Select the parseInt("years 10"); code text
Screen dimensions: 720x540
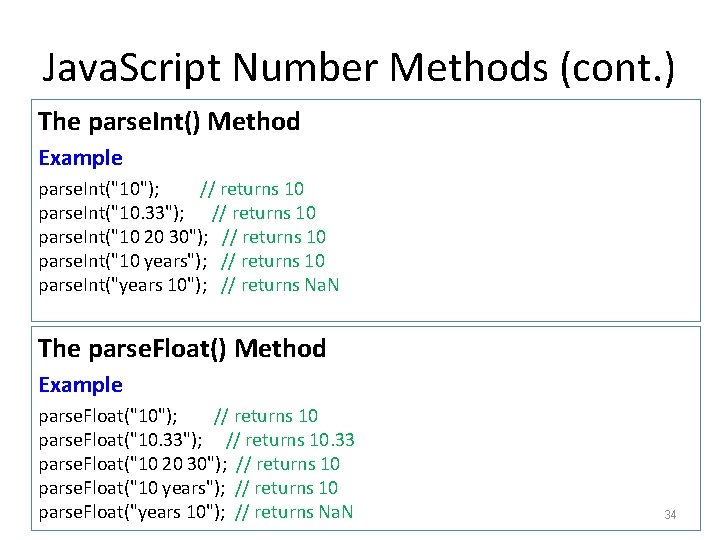tap(123, 285)
